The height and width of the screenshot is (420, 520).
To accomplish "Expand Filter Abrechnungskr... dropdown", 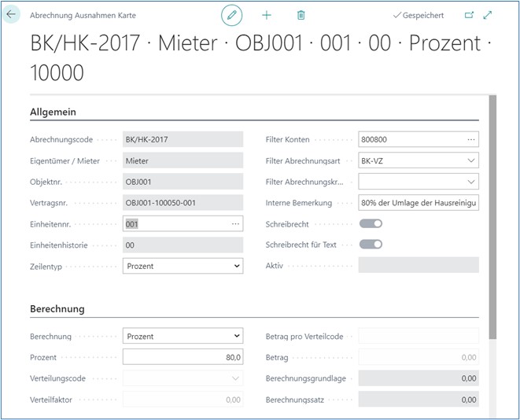I will point(470,182).
